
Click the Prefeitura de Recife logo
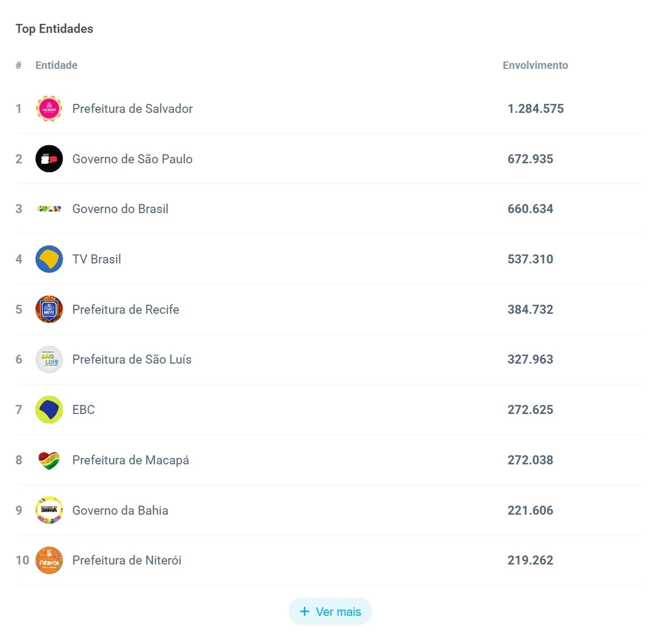(49, 309)
